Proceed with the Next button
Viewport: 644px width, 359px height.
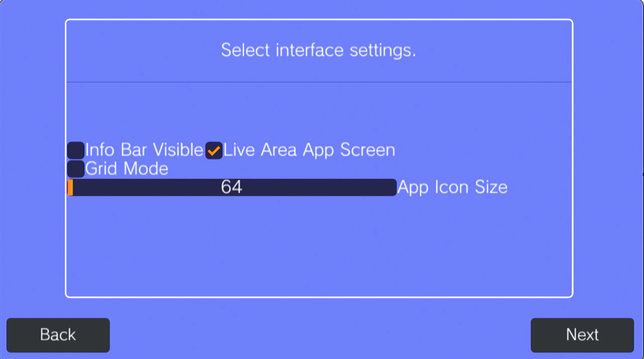pyautogui.click(x=582, y=335)
